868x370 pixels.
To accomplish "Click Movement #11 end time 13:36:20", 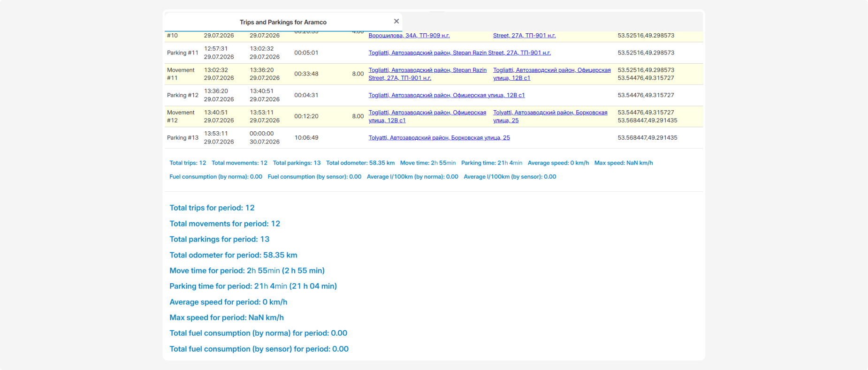I will [262, 70].
